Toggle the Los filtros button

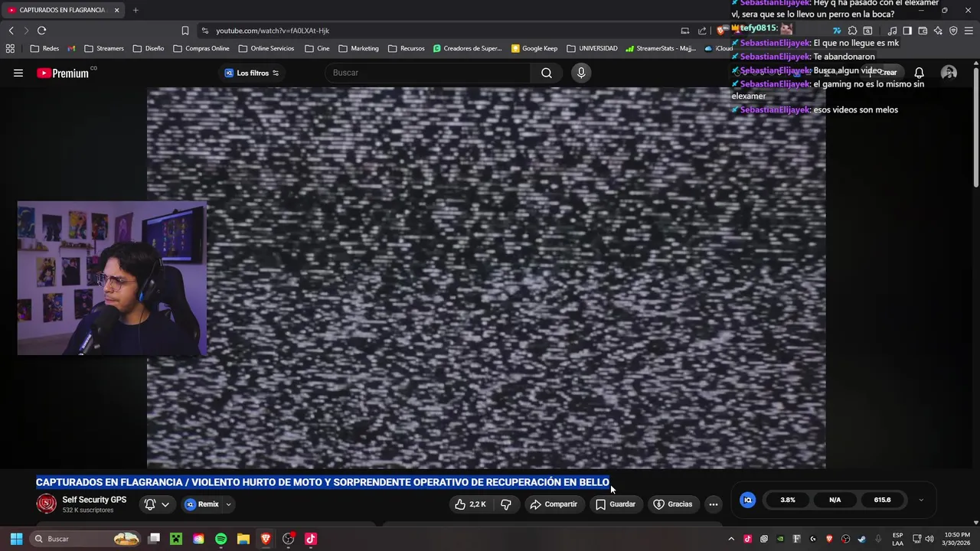(x=252, y=73)
